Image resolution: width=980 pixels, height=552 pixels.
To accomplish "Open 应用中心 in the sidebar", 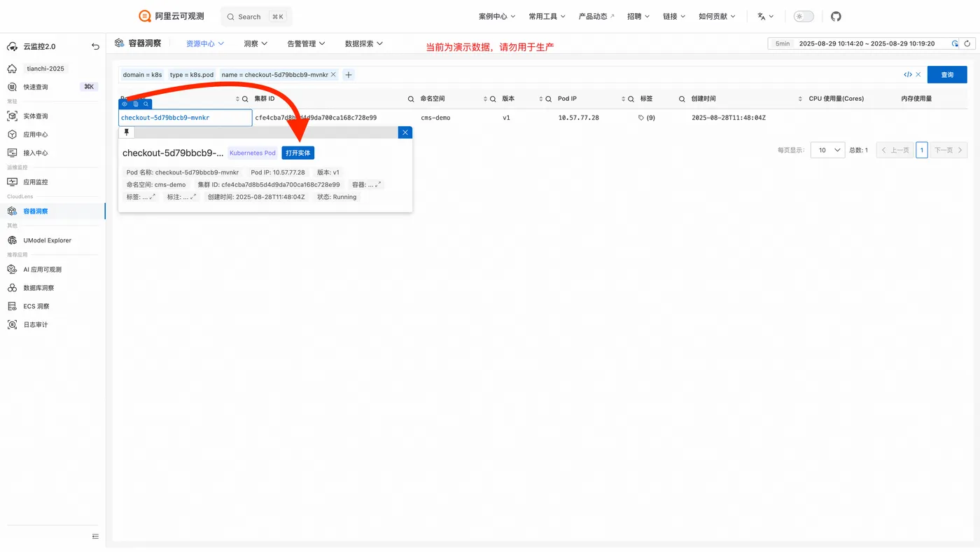I will 36,134.
